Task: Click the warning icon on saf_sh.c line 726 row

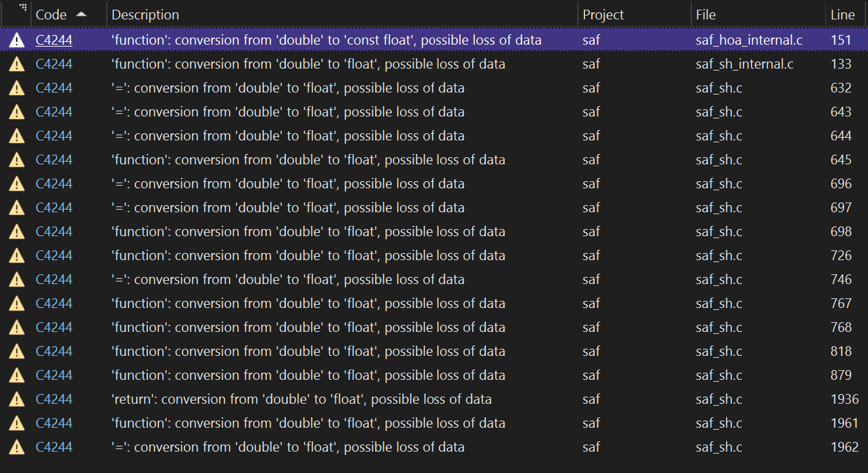Action: pos(16,255)
